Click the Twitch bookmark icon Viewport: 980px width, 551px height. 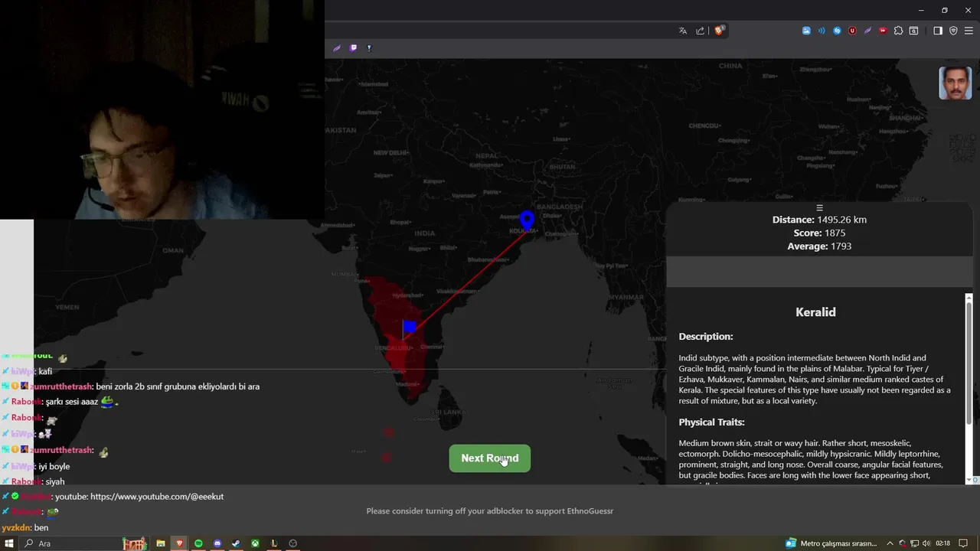click(x=353, y=47)
